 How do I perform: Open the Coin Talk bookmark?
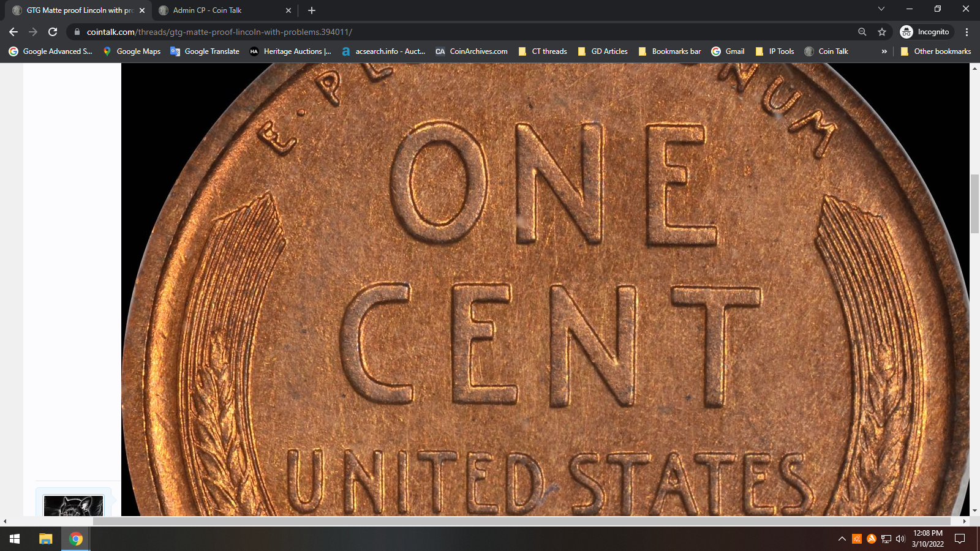pos(826,51)
